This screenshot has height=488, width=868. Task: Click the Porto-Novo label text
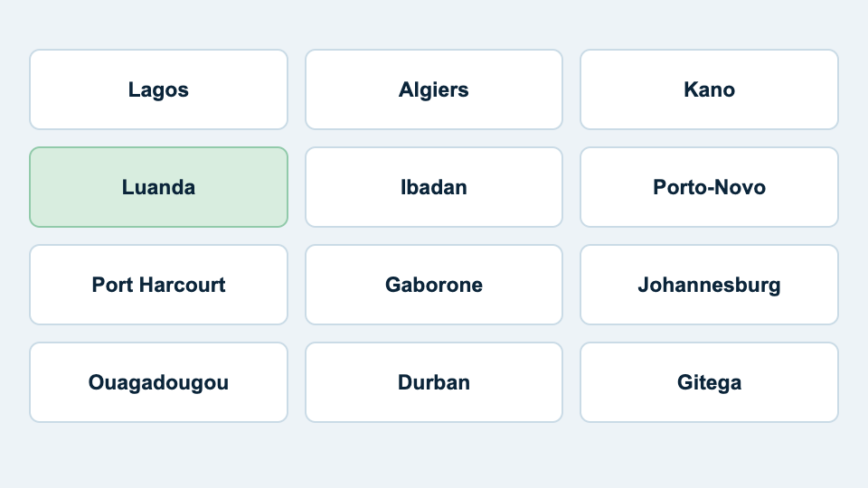709,187
